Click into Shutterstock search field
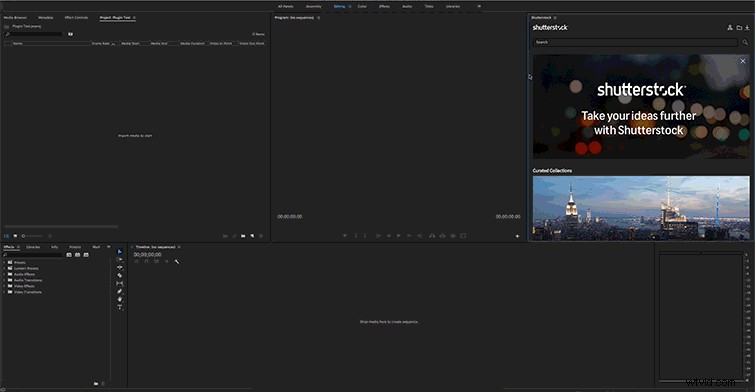Screen dimensions: 755x392 click(635, 42)
